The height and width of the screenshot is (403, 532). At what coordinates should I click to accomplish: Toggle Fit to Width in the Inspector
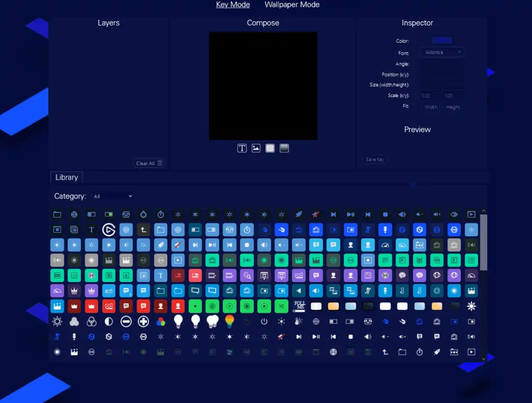click(x=430, y=106)
